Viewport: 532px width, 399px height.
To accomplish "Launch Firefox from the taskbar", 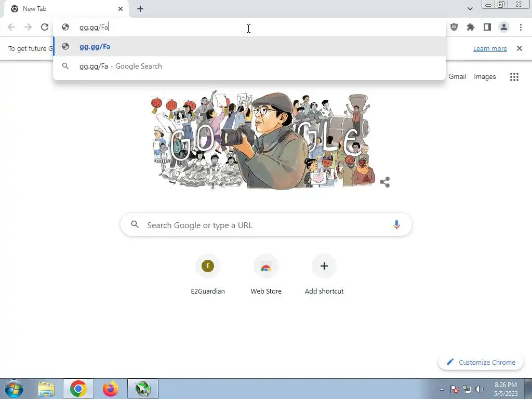I will point(110,389).
